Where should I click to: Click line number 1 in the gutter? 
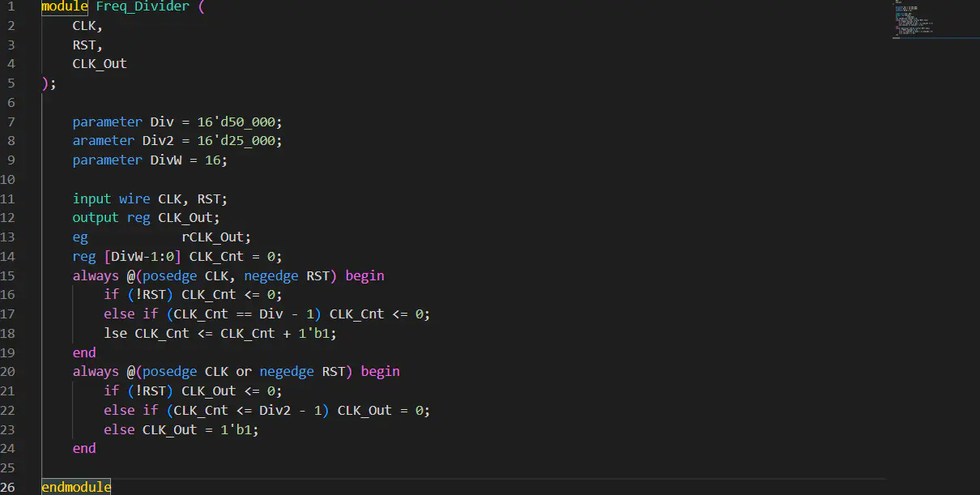[11, 6]
